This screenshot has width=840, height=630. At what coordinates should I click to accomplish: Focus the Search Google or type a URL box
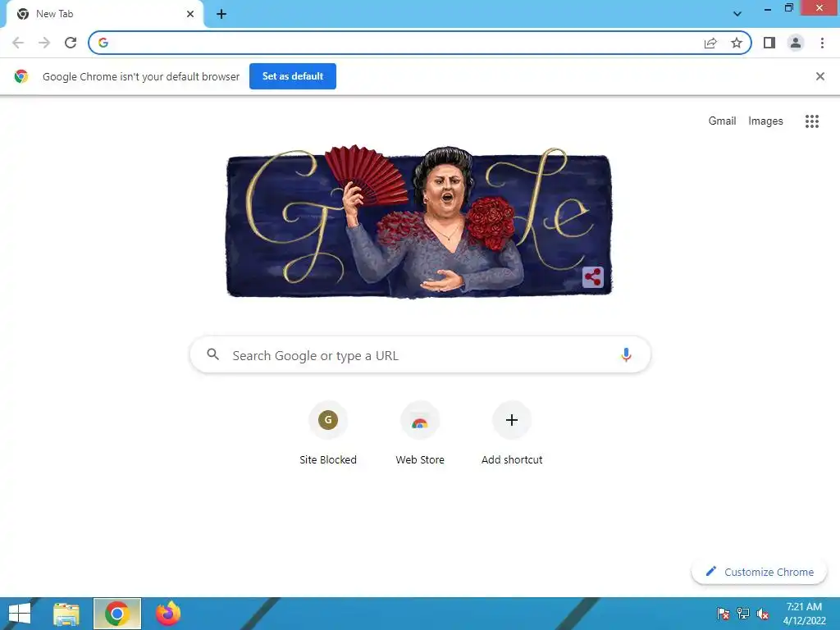(x=421, y=354)
